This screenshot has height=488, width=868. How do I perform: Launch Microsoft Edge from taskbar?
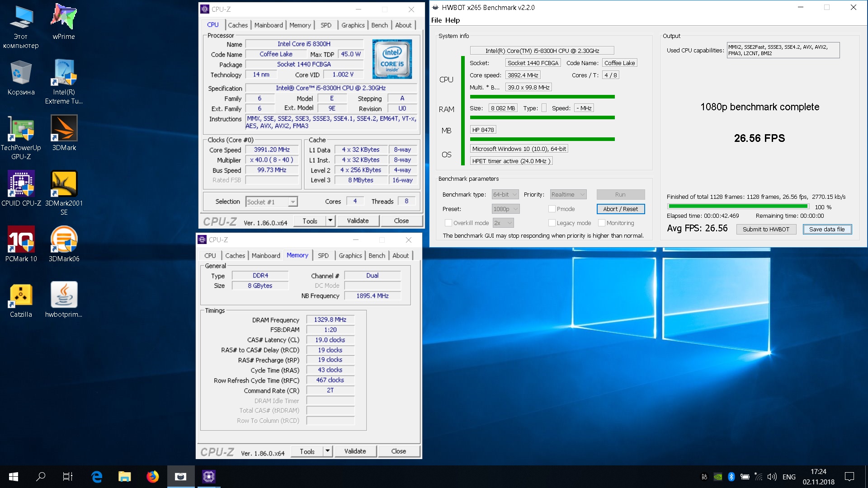point(97,477)
